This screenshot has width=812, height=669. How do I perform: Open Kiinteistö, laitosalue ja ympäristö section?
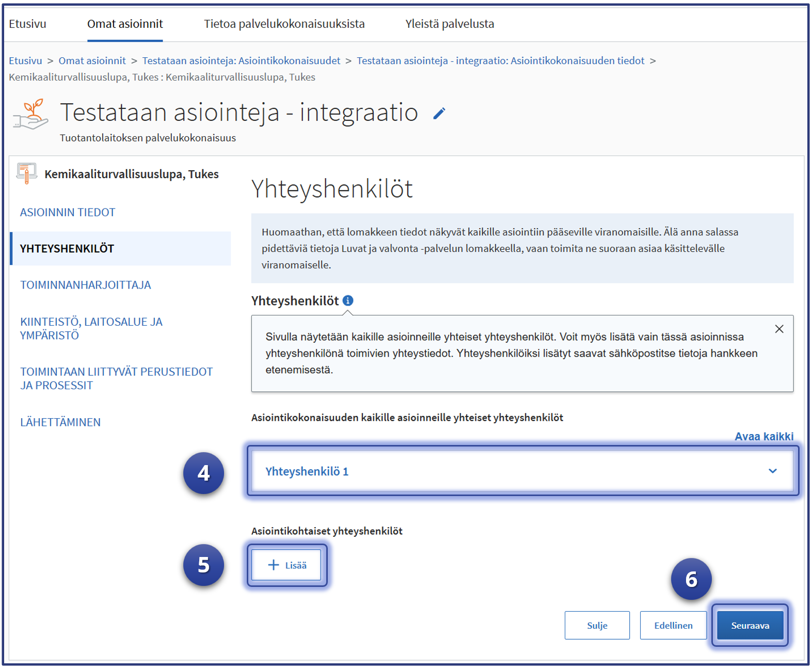click(91, 328)
